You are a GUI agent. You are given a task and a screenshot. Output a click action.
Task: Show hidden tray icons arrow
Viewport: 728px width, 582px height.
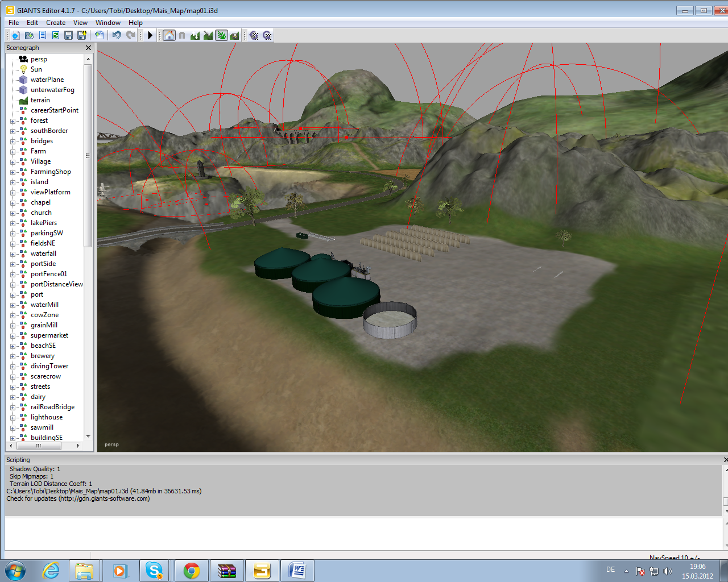coord(626,571)
